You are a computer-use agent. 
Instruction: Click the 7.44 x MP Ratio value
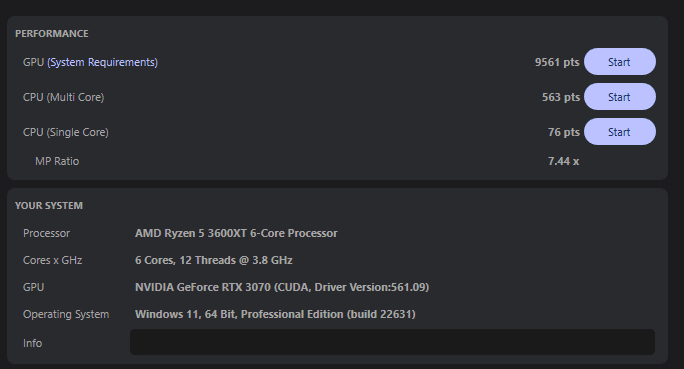click(564, 161)
